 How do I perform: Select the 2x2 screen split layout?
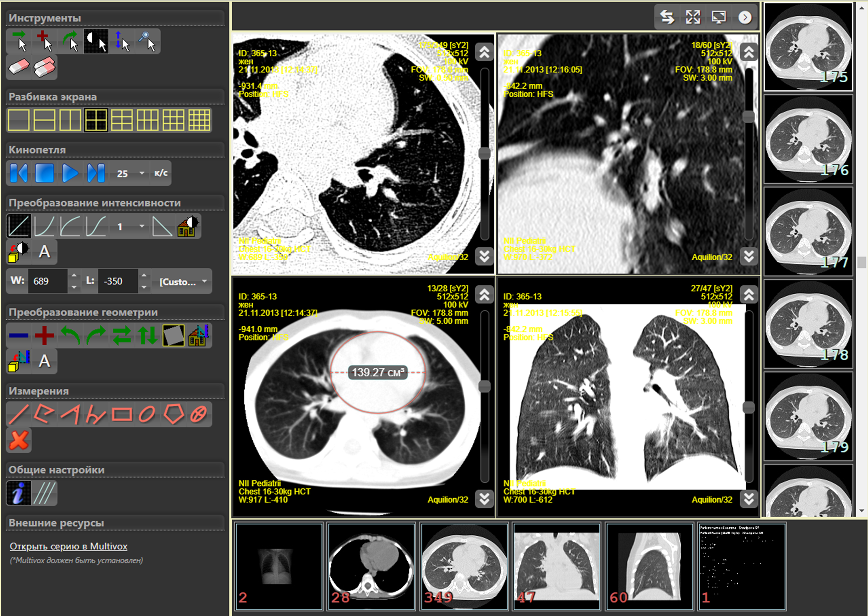96,120
